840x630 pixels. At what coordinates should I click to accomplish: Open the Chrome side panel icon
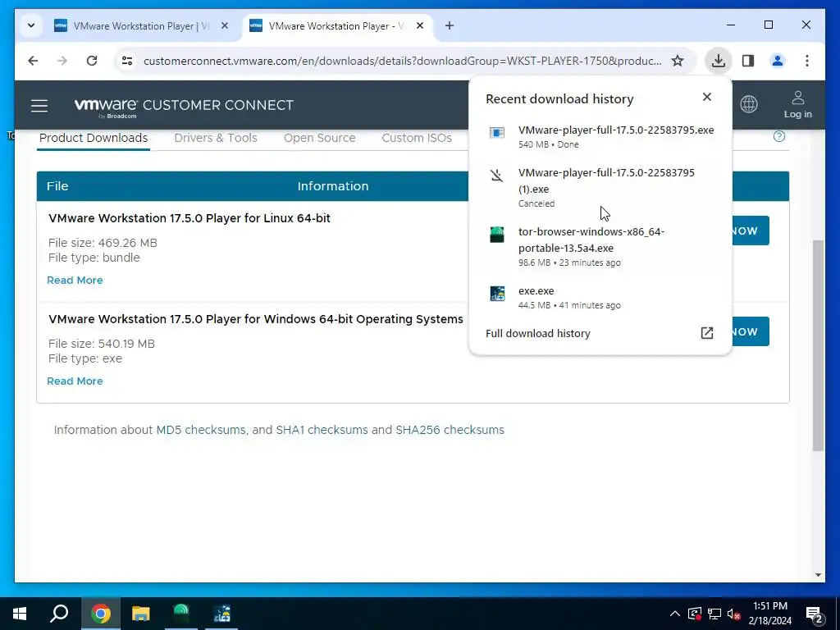748,61
